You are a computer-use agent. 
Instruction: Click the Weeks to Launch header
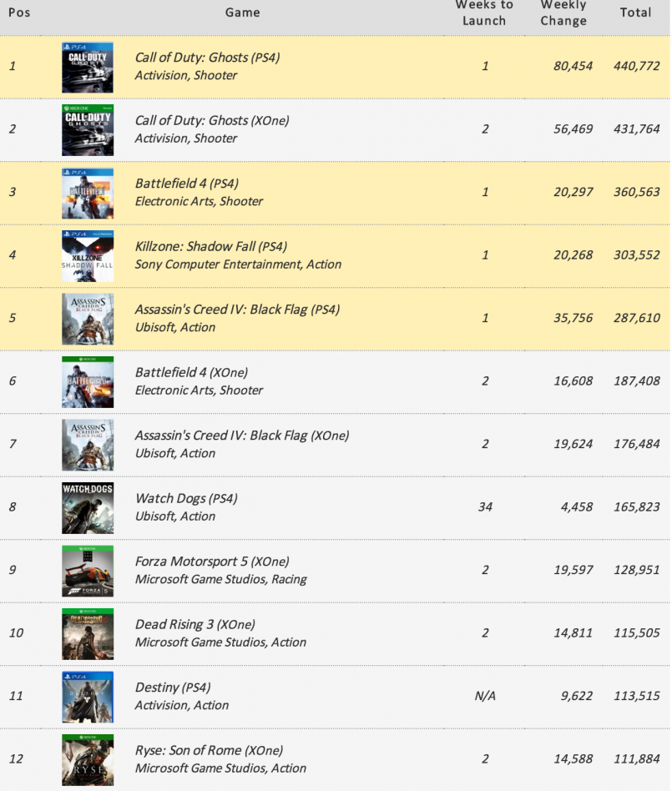click(x=484, y=13)
